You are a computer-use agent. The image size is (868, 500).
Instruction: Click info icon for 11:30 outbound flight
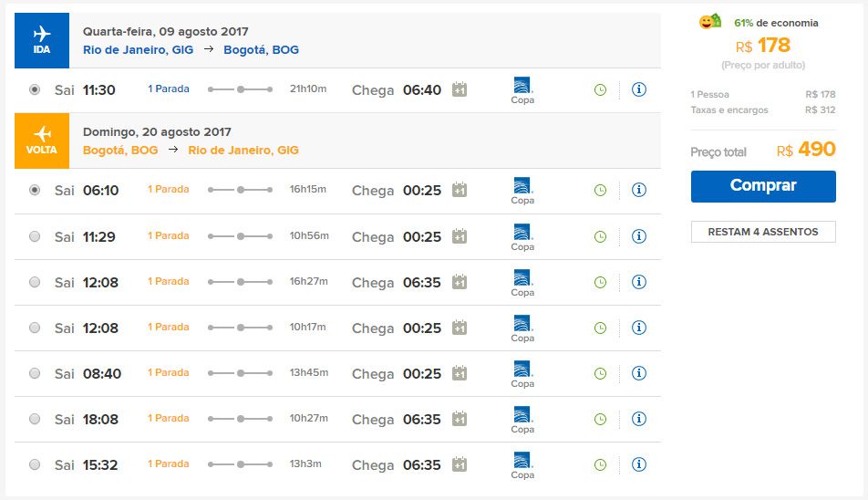[x=639, y=89]
